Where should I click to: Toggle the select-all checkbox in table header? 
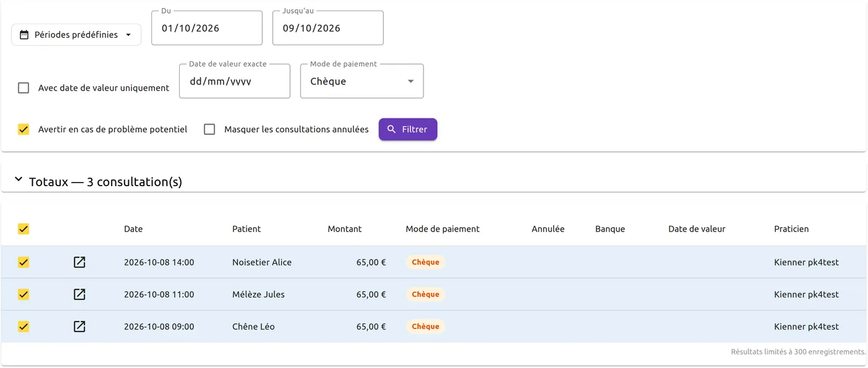[x=24, y=229]
